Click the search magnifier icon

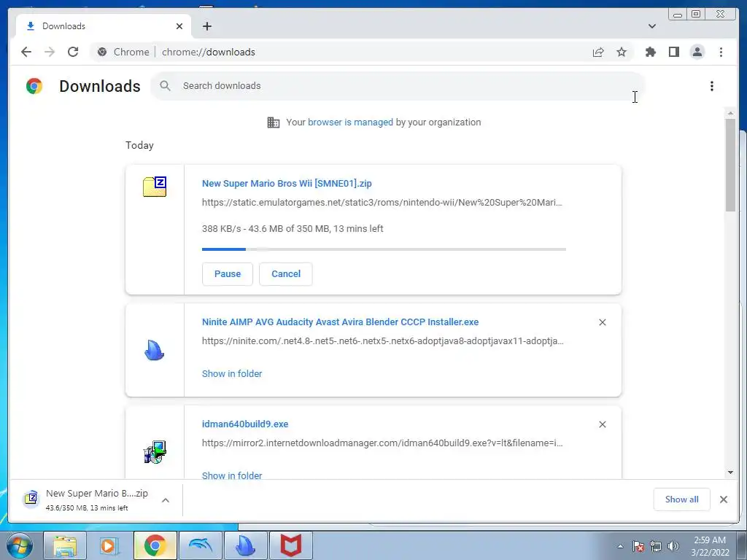(x=166, y=86)
